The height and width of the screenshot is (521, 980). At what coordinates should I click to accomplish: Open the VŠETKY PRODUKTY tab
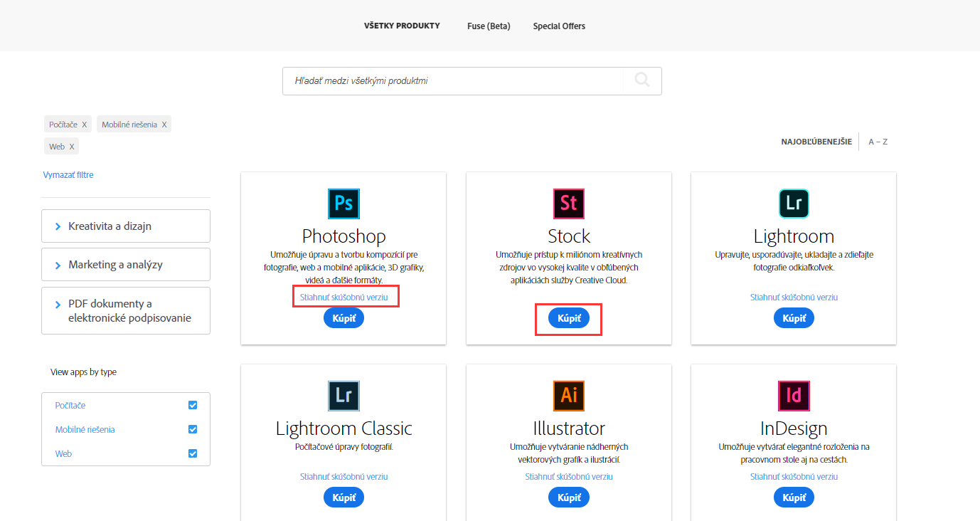click(x=402, y=26)
